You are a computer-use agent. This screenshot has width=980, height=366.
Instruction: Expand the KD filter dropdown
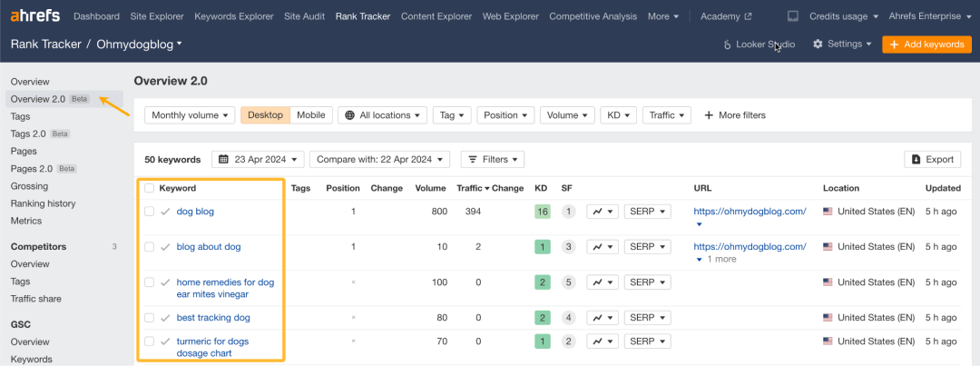tap(618, 115)
